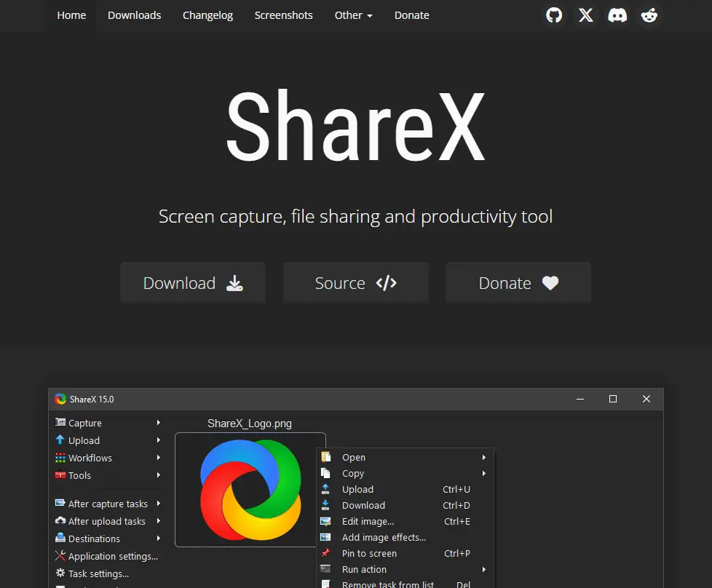Click the Ctrl+D shortcut label
The image size is (712, 588).
pos(456,505)
